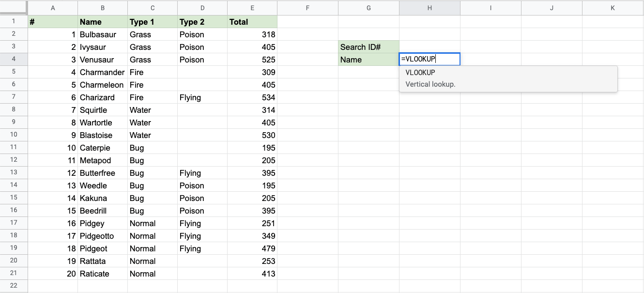Click the Total header cell

click(252, 22)
